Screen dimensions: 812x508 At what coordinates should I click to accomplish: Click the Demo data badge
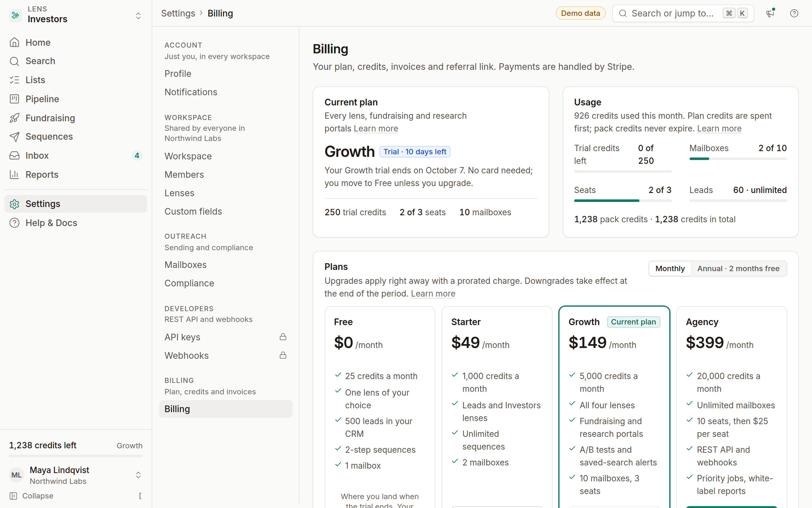[x=580, y=13]
